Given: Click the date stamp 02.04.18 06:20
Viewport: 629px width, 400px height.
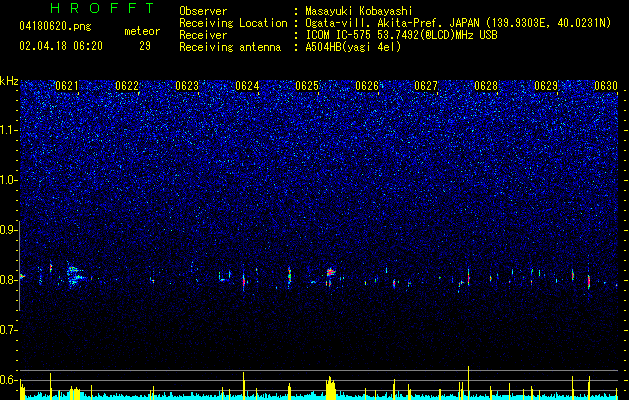Looking at the screenshot, I should coord(61,46).
